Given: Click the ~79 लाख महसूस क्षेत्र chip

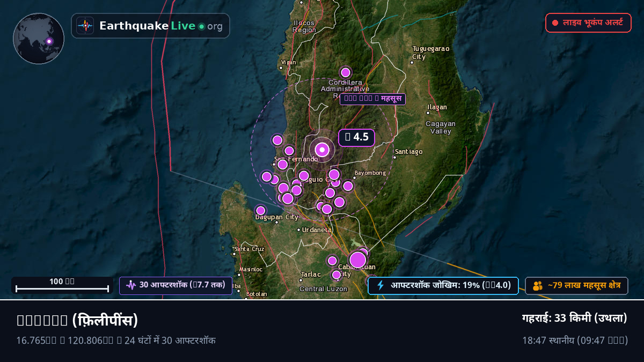Looking at the screenshot, I should 576,286.
